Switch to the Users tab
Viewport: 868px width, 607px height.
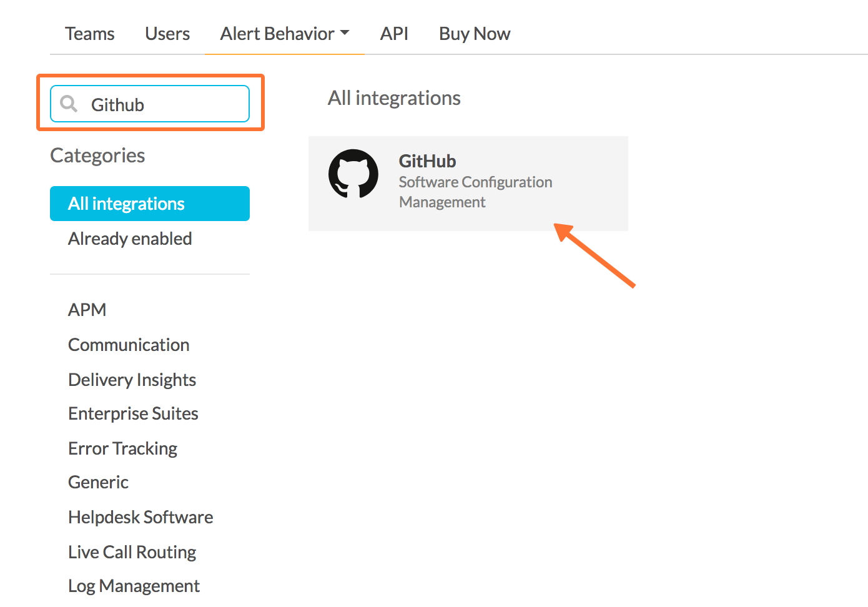click(167, 34)
